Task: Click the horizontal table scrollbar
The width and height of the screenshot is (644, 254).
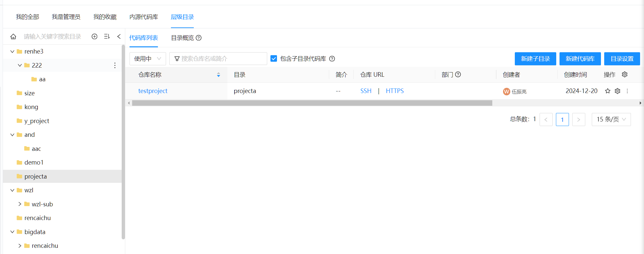Action: tap(312, 103)
